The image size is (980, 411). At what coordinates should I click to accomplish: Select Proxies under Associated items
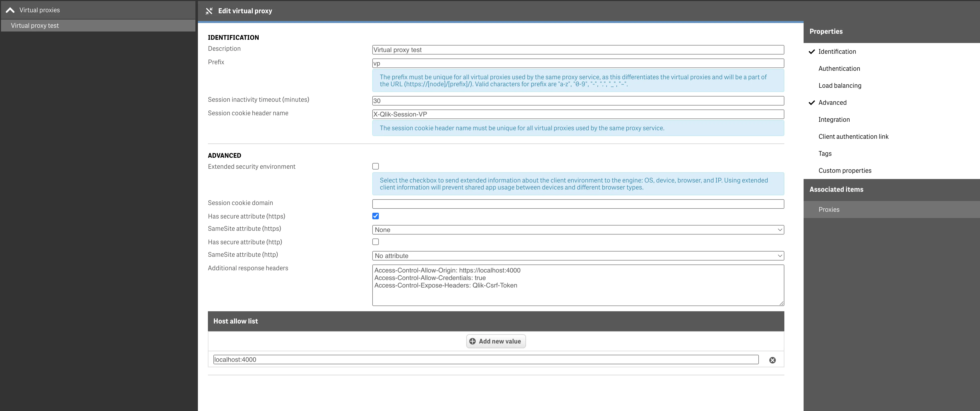tap(829, 209)
